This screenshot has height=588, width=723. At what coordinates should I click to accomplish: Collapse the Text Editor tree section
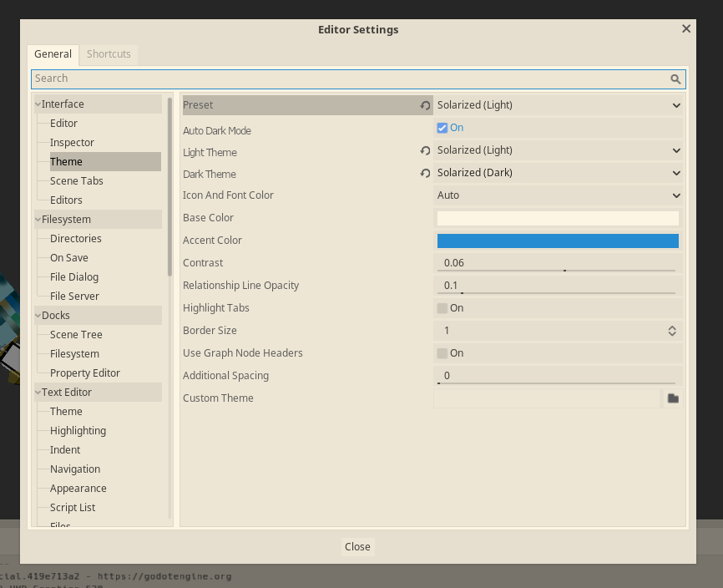(38, 393)
